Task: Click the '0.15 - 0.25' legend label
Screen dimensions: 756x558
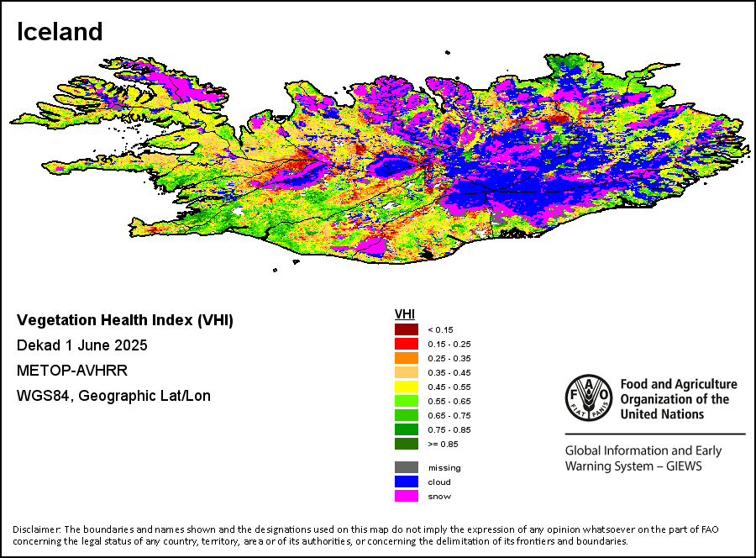Action: tap(449, 345)
